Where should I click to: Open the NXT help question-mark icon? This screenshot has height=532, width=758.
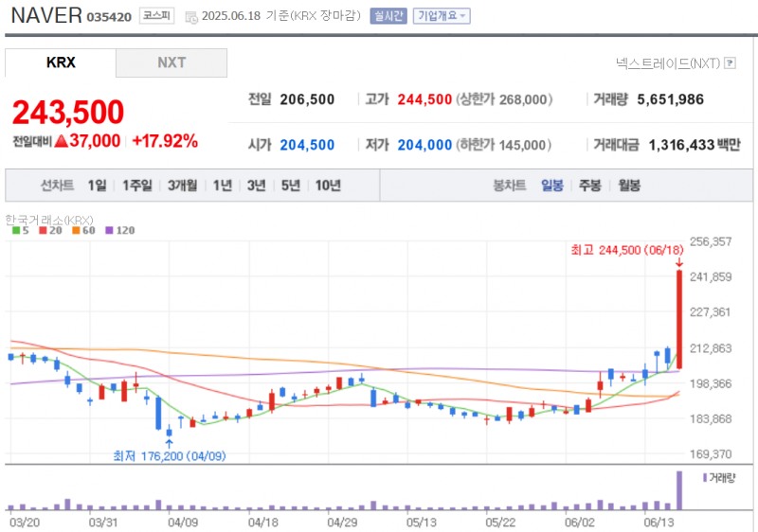coord(731,62)
